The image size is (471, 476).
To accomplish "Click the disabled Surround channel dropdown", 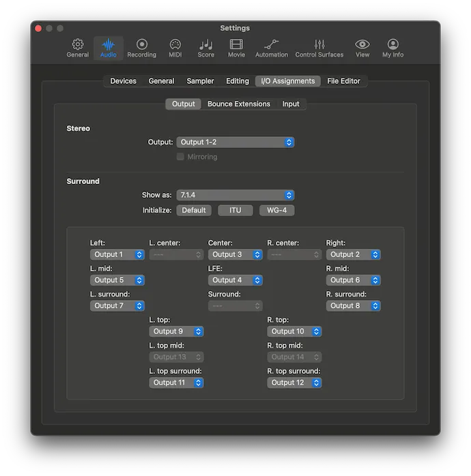I will [x=235, y=306].
